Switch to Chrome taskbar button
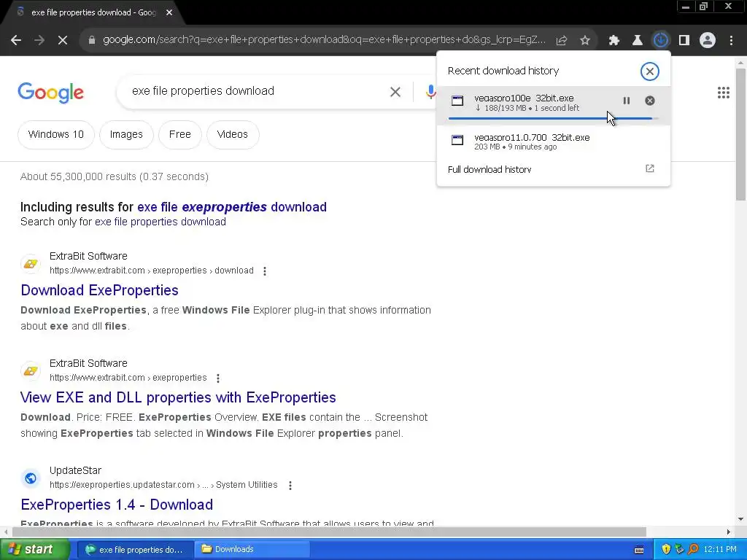 coord(136,550)
